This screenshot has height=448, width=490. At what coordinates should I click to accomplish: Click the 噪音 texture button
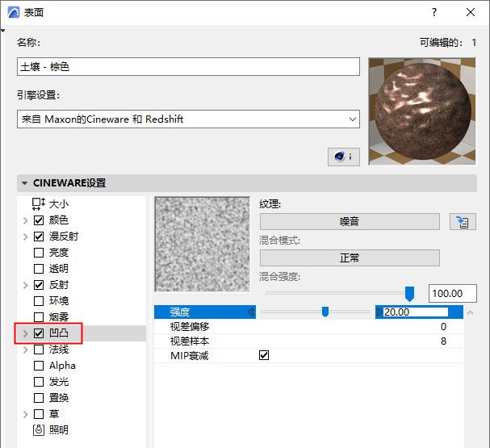coord(350,222)
